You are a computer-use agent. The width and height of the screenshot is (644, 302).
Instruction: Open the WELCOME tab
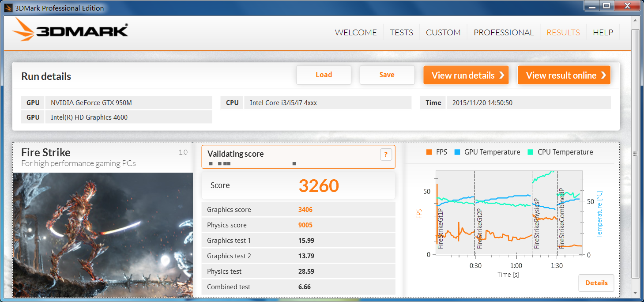(x=356, y=32)
